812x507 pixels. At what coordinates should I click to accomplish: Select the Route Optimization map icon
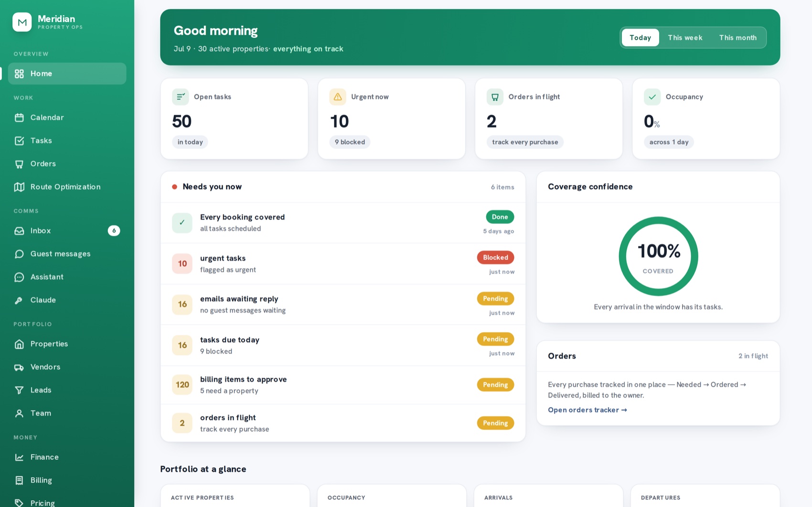pos(19,187)
